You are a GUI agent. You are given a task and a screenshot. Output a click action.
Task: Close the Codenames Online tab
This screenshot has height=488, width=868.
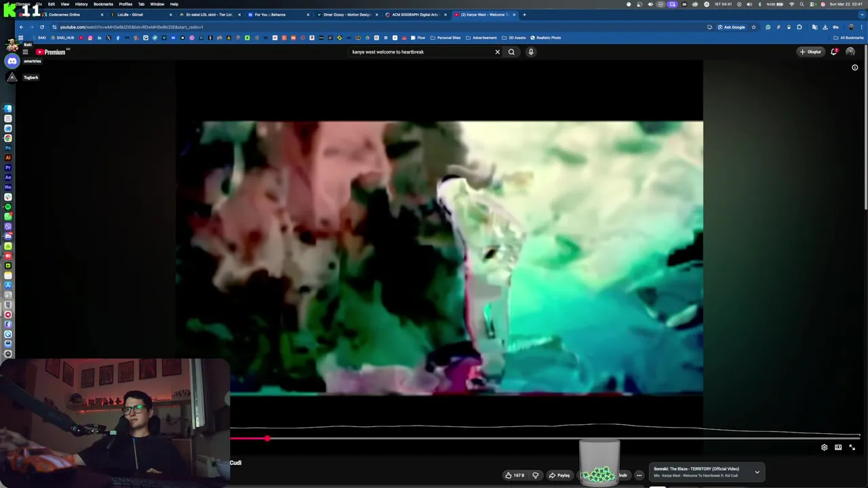click(102, 14)
